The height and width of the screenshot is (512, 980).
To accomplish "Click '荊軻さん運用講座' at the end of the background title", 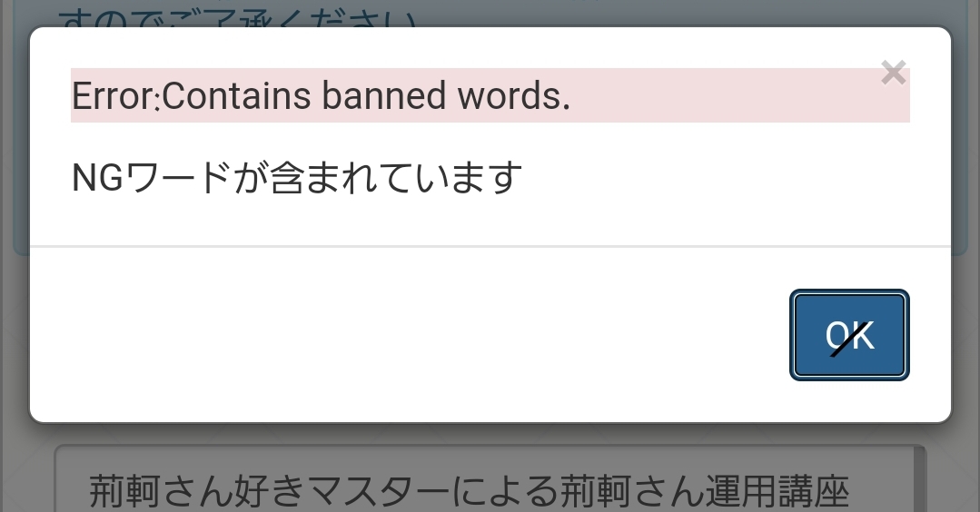I will coord(705,492).
